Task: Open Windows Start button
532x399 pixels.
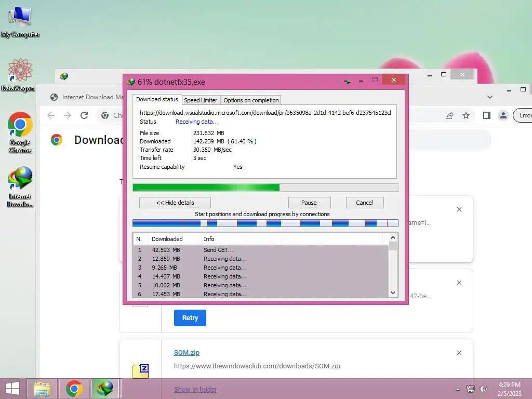Action: (x=12, y=389)
